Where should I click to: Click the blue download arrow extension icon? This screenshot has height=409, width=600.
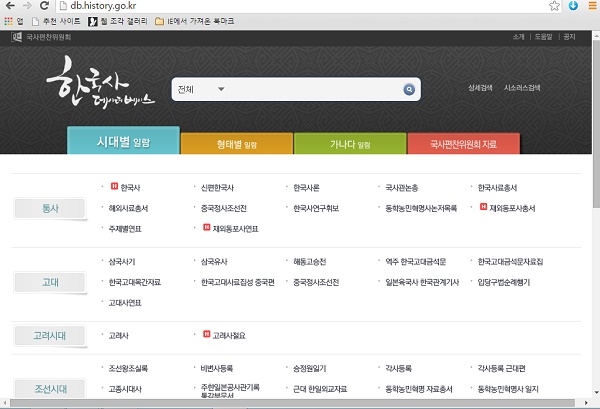572,6
